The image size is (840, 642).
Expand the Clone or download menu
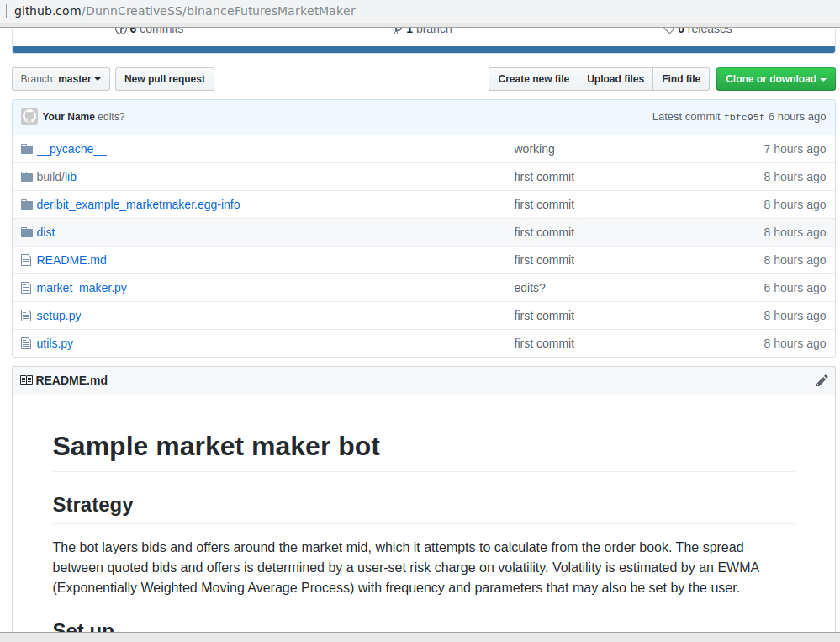[x=775, y=79]
